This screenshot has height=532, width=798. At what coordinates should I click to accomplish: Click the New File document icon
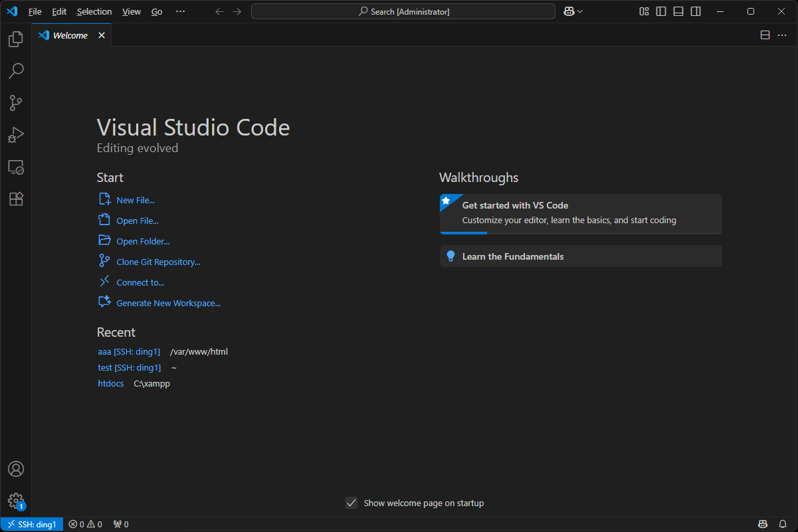pos(104,199)
